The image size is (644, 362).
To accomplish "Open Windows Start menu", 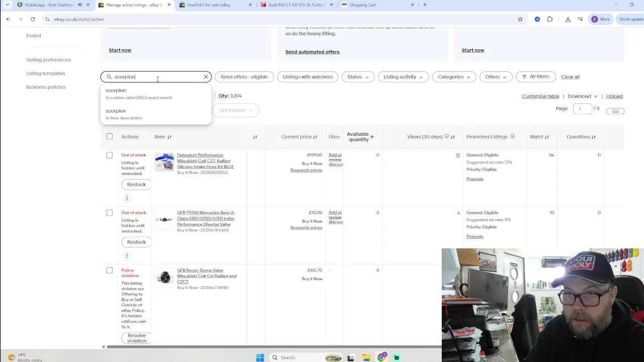I will pyautogui.click(x=260, y=357).
